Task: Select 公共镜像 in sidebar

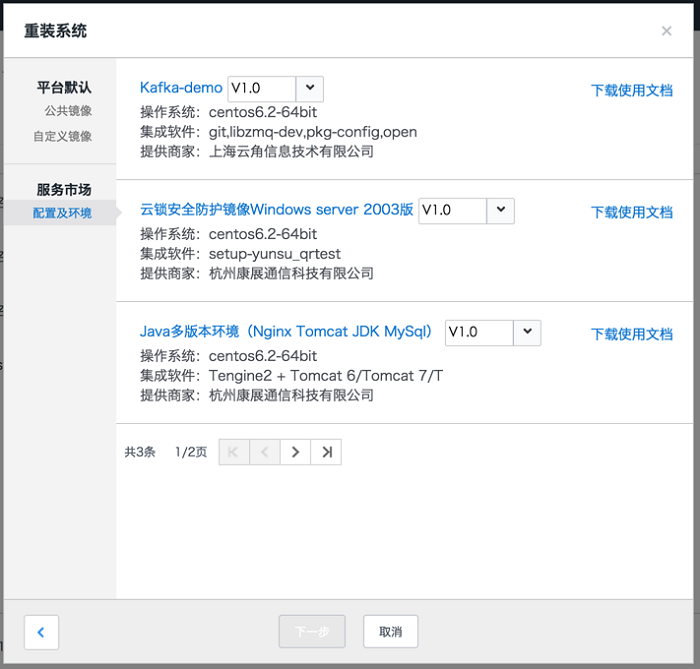Action: click(68, 111)
